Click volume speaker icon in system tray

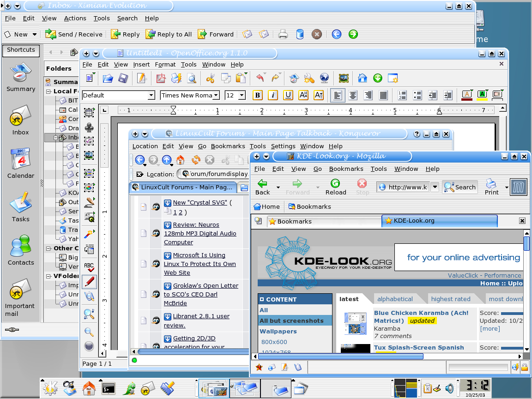449,388
